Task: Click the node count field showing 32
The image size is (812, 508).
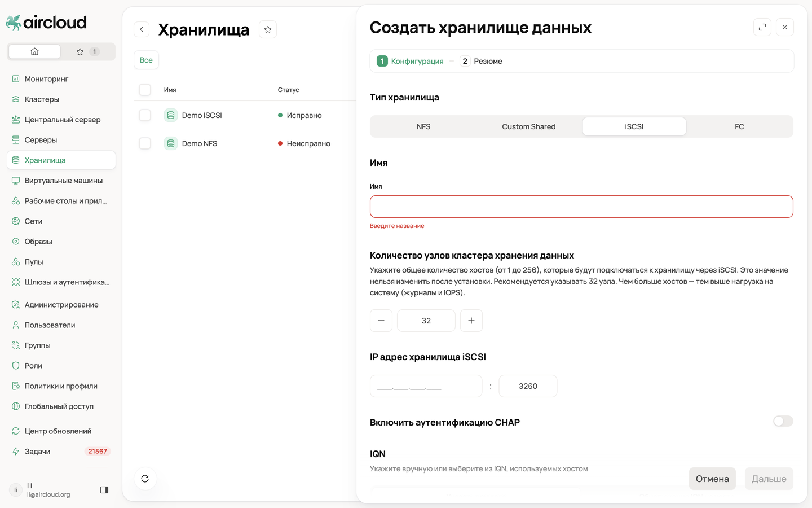Action: pyautogui.click(x=426, y=321)
